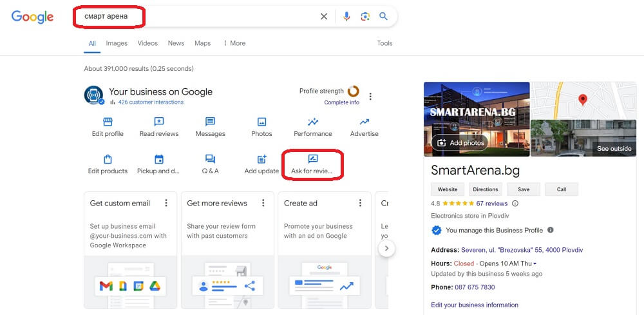Screen dimensions: 644x315
Task: Open business profile three-dot menu
Action: click(370, 97)
